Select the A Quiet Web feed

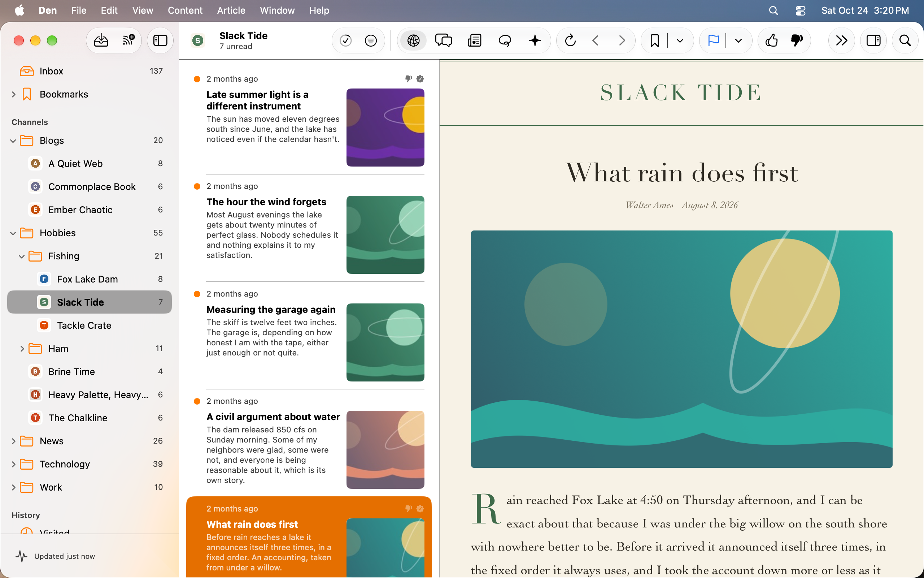coord(90,164)
